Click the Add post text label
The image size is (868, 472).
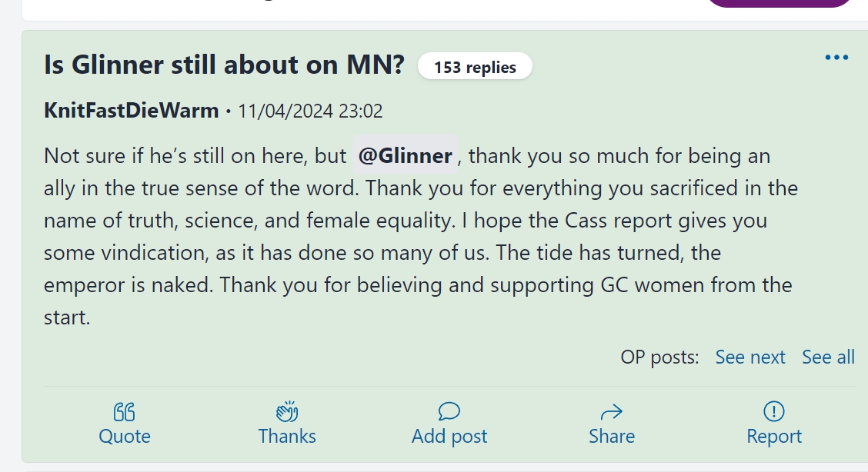(x=449, y=436)
